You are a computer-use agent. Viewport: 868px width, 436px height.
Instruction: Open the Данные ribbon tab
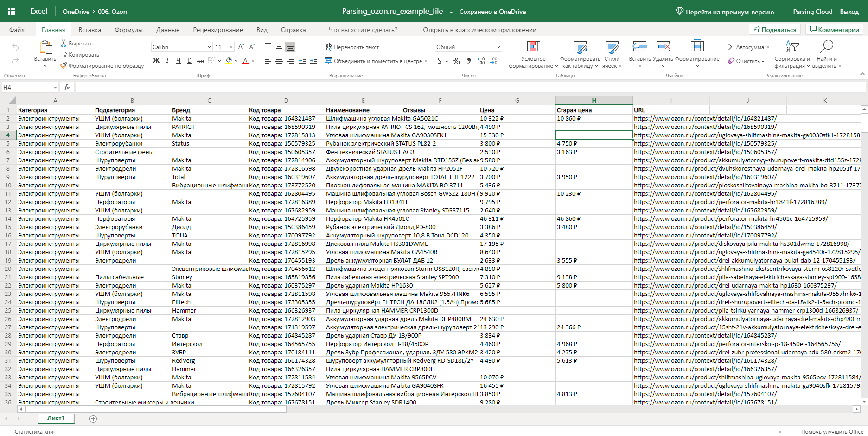coord(168,30)
